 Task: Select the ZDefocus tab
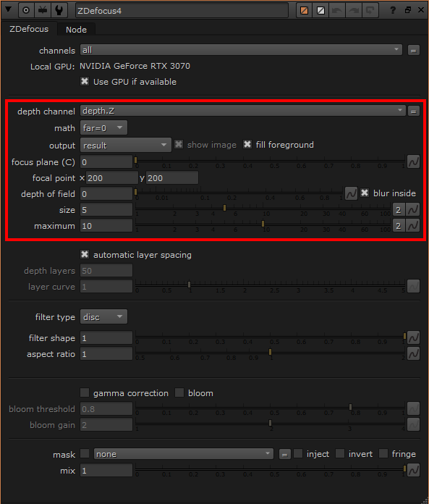pos(29,29)
